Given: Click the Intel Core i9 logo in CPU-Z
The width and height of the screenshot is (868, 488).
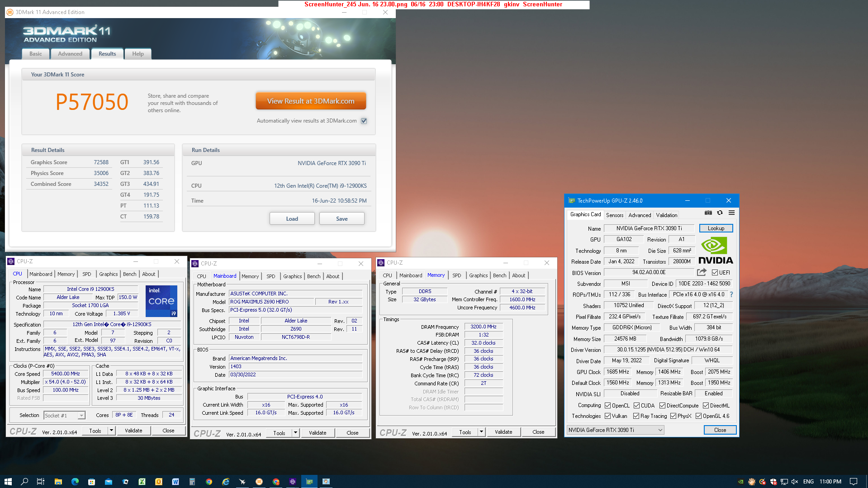Looking at the screenshot, I should [161, 301].
